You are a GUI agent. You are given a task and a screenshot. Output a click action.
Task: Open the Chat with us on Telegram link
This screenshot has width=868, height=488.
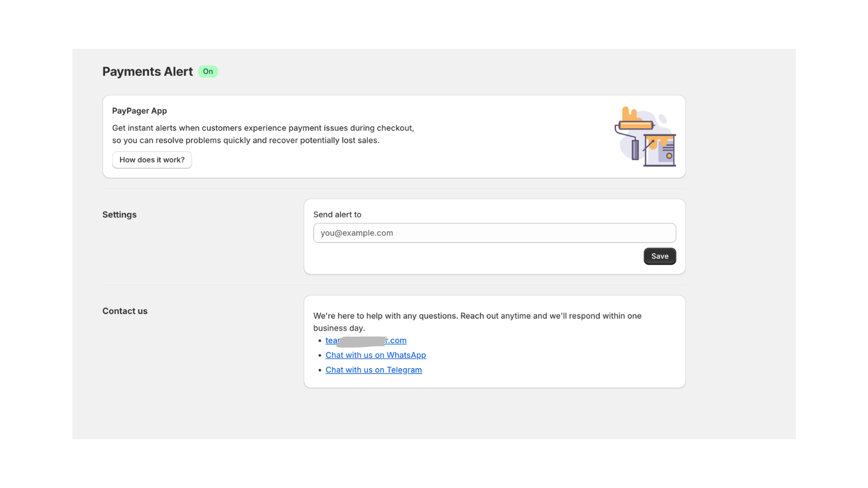373,369
